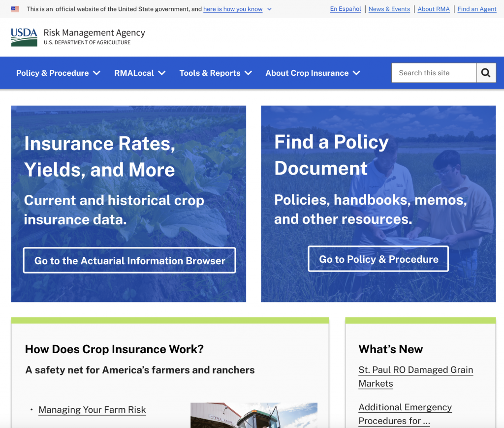504x428 pixels.
Task: Open the Find an Agent link
Action: 476,9
